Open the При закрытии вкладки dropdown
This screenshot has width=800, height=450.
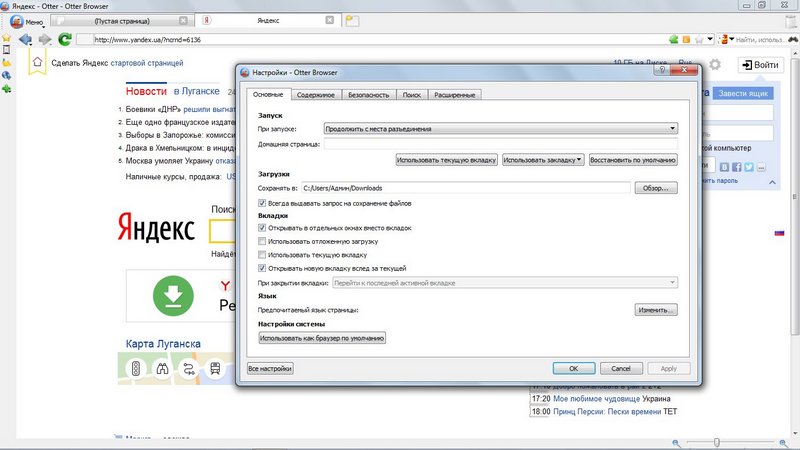505,283
